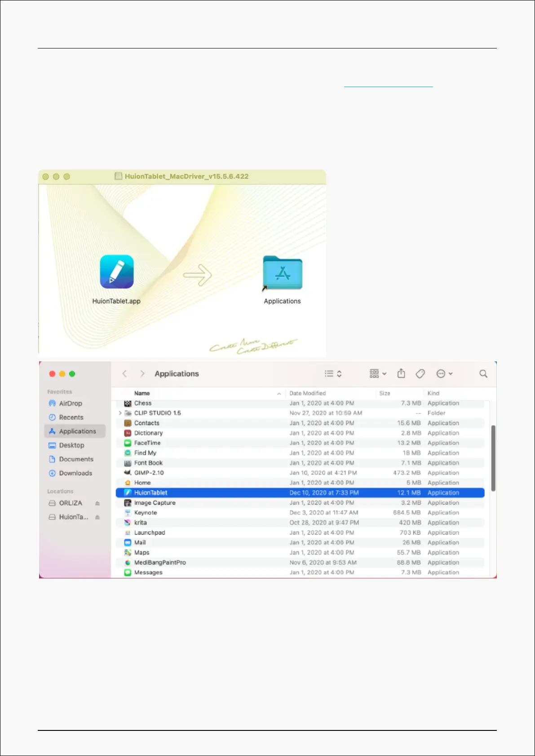Close the Finder Applications window
535x756 pixels.
point(52,374)
